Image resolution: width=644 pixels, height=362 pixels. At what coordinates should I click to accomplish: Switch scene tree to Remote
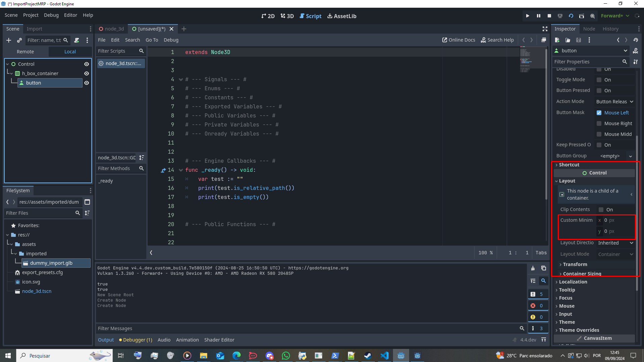(x=26, y=52)
